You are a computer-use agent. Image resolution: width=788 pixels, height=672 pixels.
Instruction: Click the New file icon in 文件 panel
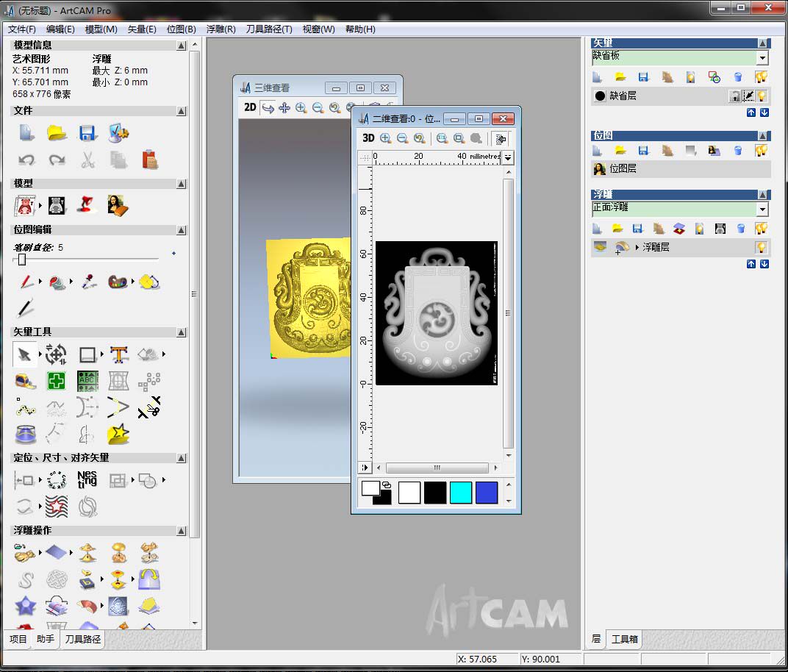pyautogui.click(x=26, y=132)
